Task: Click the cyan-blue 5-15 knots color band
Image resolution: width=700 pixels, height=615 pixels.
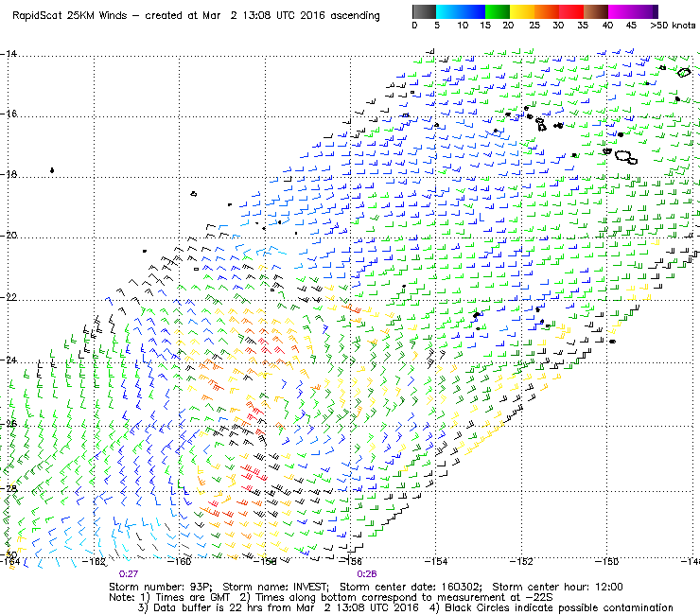Action: [461, 11]
